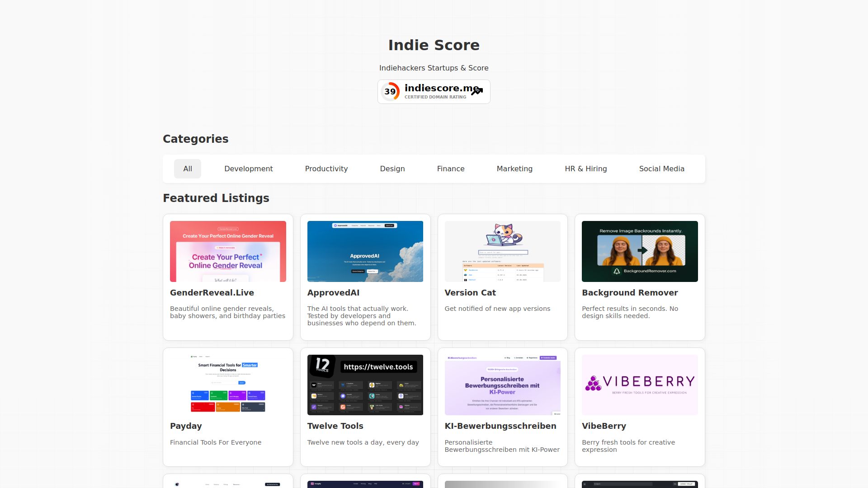This screenshot has width=868, height=488.
Task: Select the "All" category filter
Action: coord(187,169)
